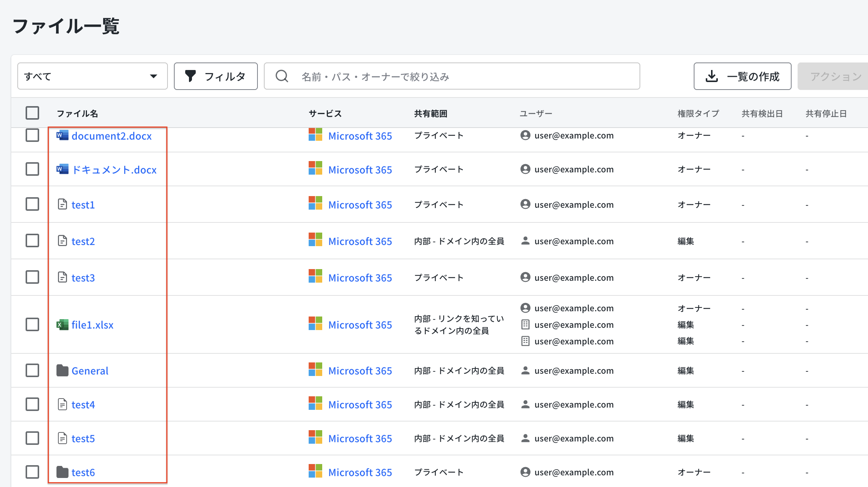868x487 pixels.
Task: Click the 権限タイプ column header
Action: click(698, 113)
